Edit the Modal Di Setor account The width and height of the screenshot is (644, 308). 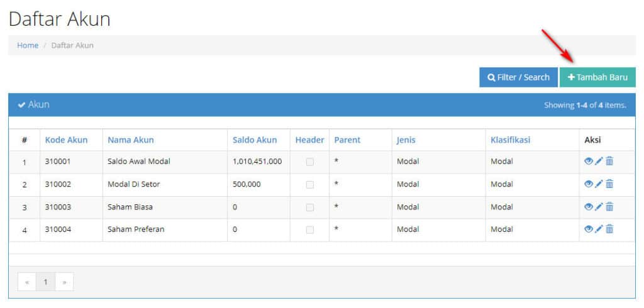pyautogui.click(x=599, y=184)
